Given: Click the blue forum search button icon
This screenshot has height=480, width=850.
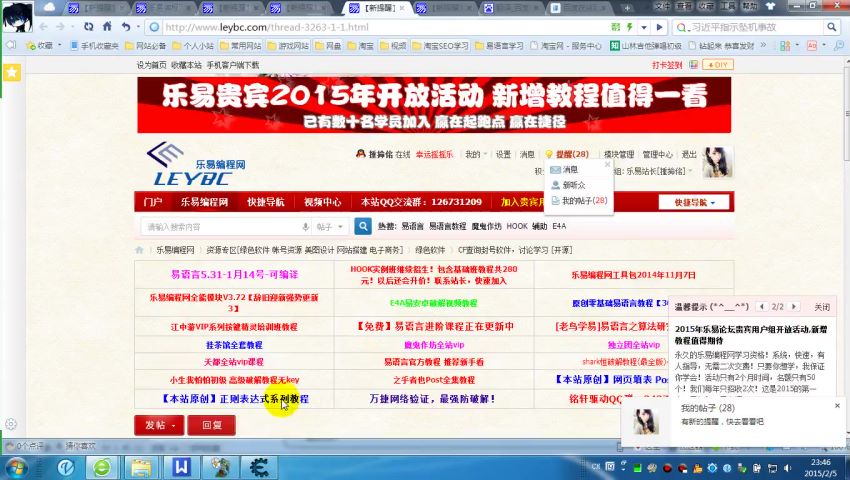Looking at the screenshot, I should (x=363, y=226).
